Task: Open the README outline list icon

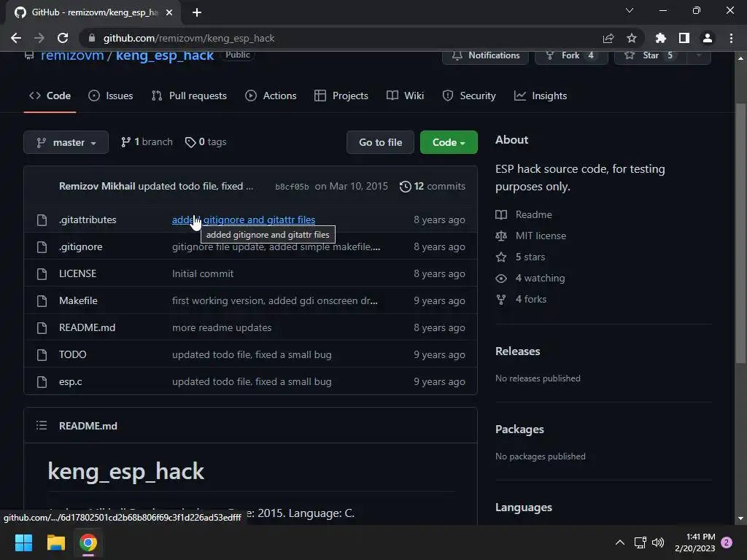Action: (42, 425)
